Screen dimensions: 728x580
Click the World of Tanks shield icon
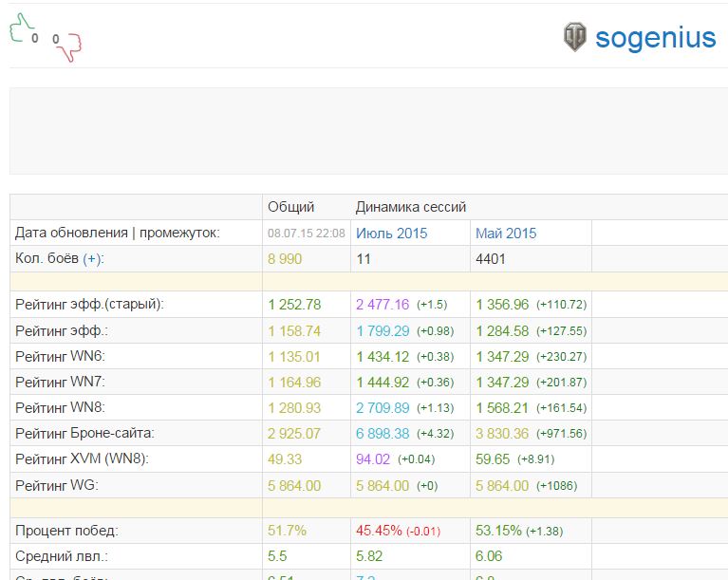click(x=575, y=37)
